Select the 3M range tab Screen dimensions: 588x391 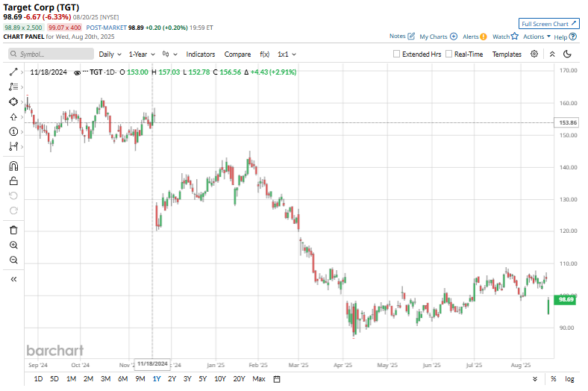106,379
